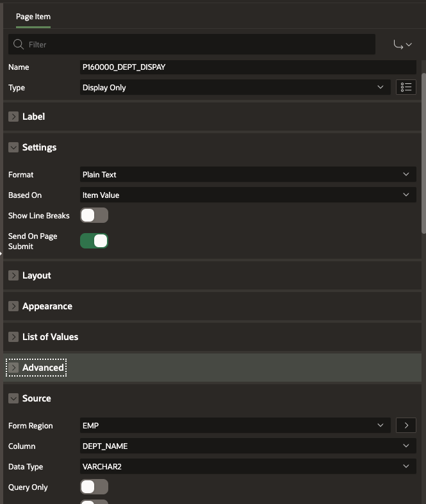Go to the EMP form region arrow button
The height and width of the screenshot is (504, 426).
[x=406, y=425]
